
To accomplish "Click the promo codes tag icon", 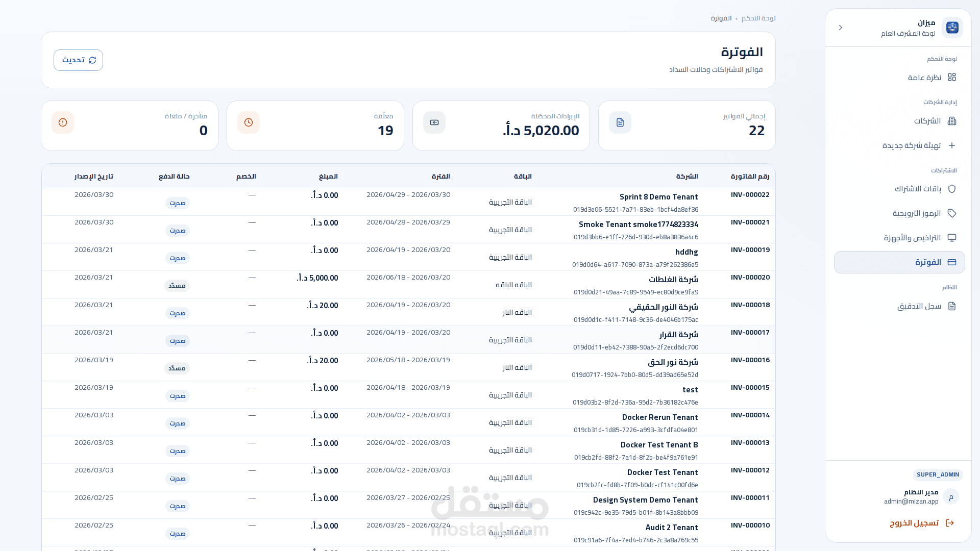I will coord(951,213).
